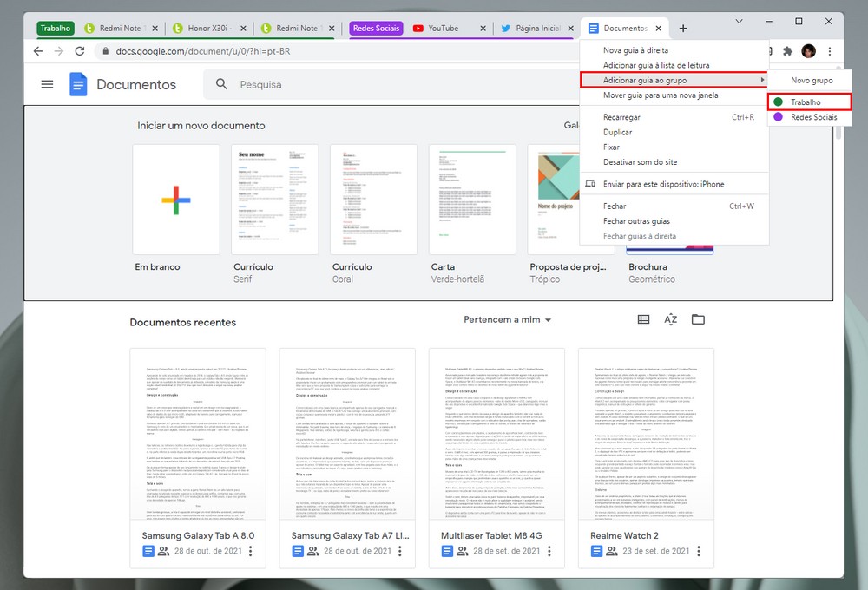Open more options for Realme Watch 2
The width and height of the screenshot is (868, 590).
pos(699,551)
